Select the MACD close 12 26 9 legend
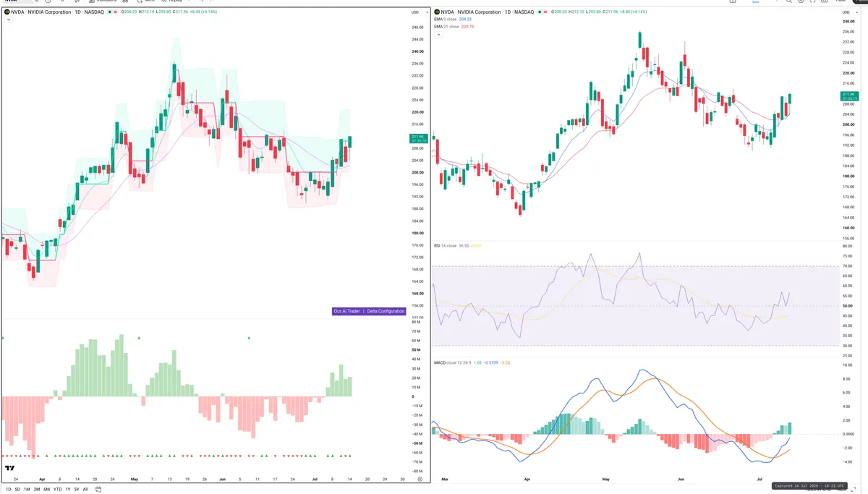The image size is (868, 494). (x=452, y=362)
